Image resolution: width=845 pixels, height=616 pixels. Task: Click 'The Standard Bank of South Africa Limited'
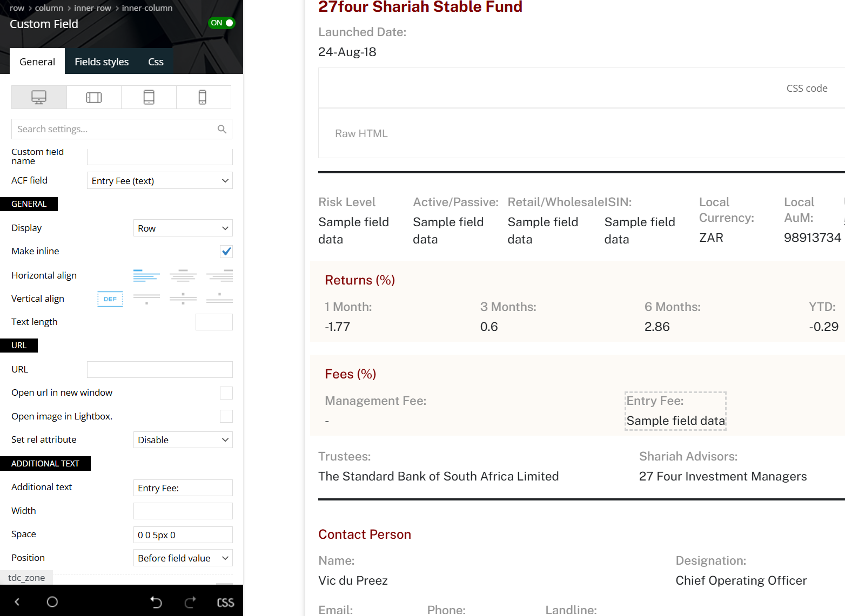pos(439,476)
